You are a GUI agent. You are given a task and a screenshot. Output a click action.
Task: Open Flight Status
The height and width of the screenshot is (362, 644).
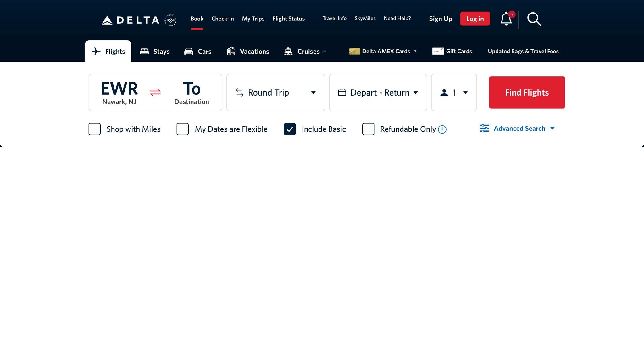click(x=289, y=19)
